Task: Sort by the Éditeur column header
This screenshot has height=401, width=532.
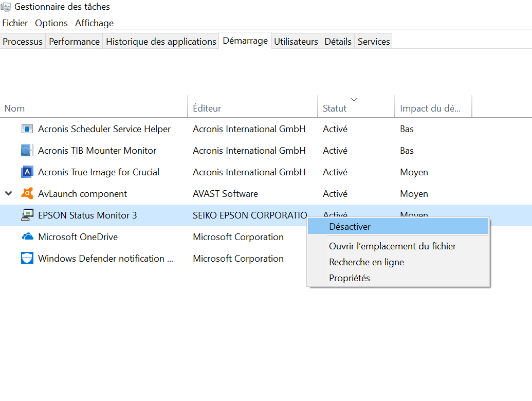Action: [207, 108]
